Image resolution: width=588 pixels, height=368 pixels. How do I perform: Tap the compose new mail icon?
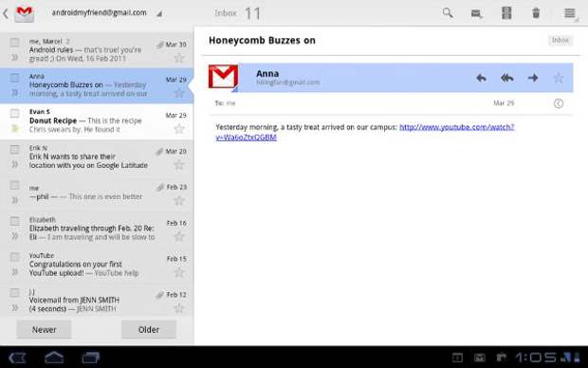pos(476,14)
